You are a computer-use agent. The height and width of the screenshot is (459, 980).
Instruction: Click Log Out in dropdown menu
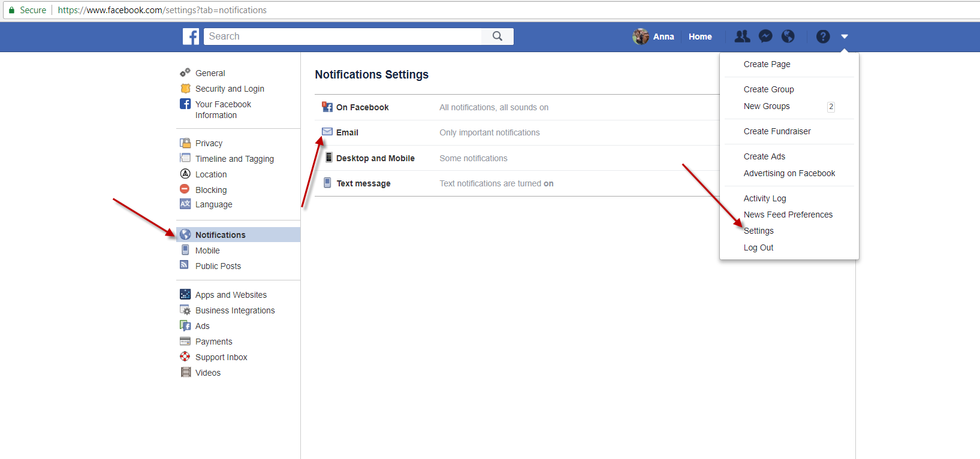click(758, 247)
